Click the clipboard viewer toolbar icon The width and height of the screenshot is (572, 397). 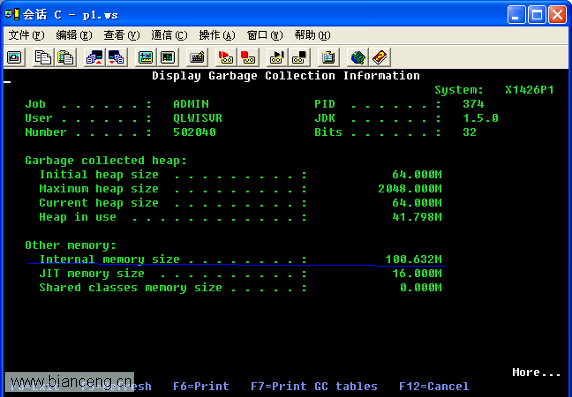click(x=328, y=57)
